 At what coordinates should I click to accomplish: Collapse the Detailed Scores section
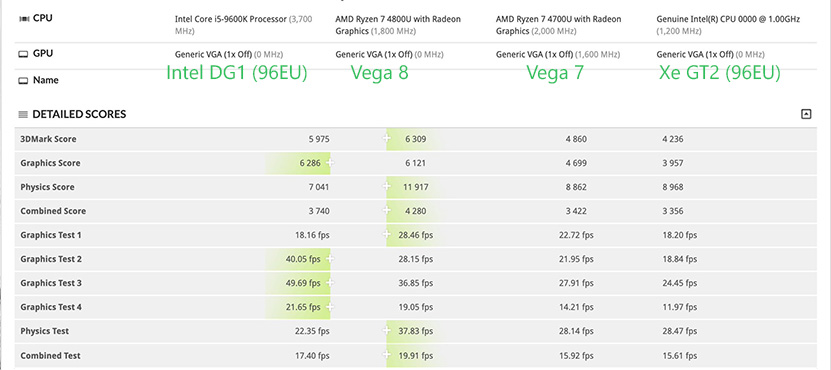[806, 114]
